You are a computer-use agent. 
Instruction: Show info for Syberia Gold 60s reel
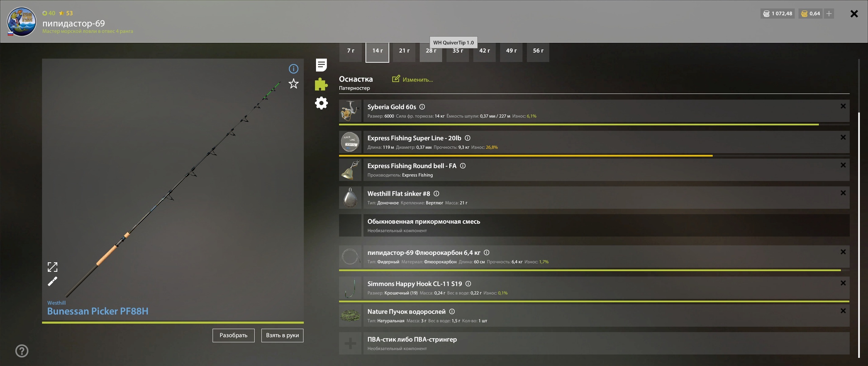coord(422,107)
